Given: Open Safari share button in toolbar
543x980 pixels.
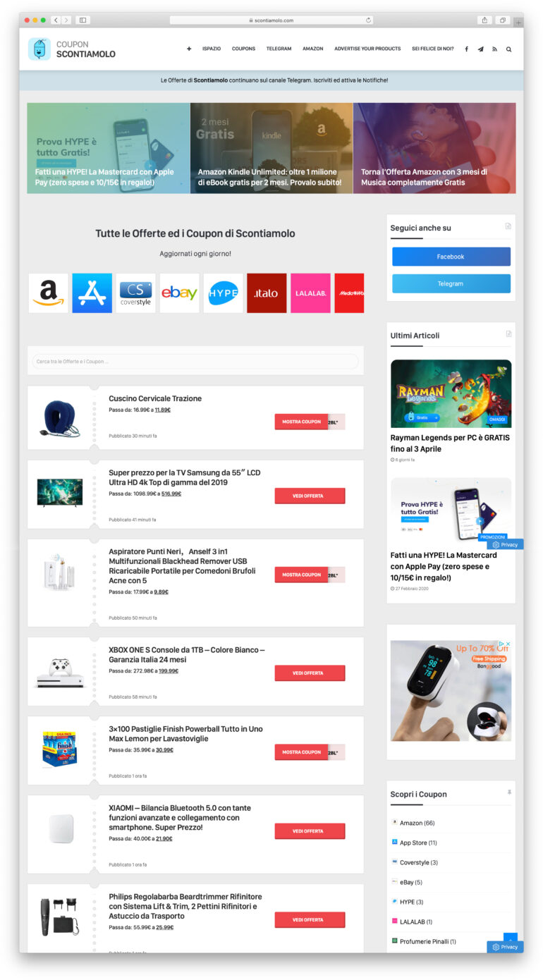Looking at the screenshot, I should point(484,20).
